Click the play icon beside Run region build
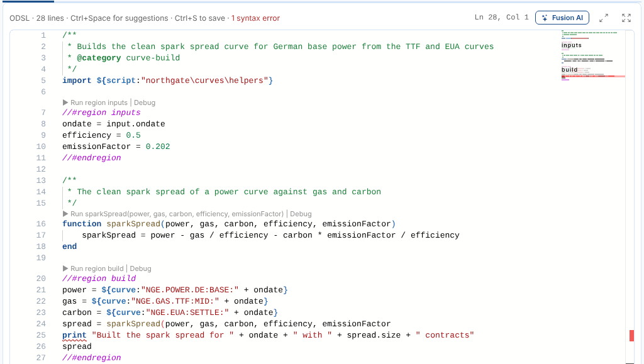The width and height of the screenshot is (644, 364). click(65, 268)
